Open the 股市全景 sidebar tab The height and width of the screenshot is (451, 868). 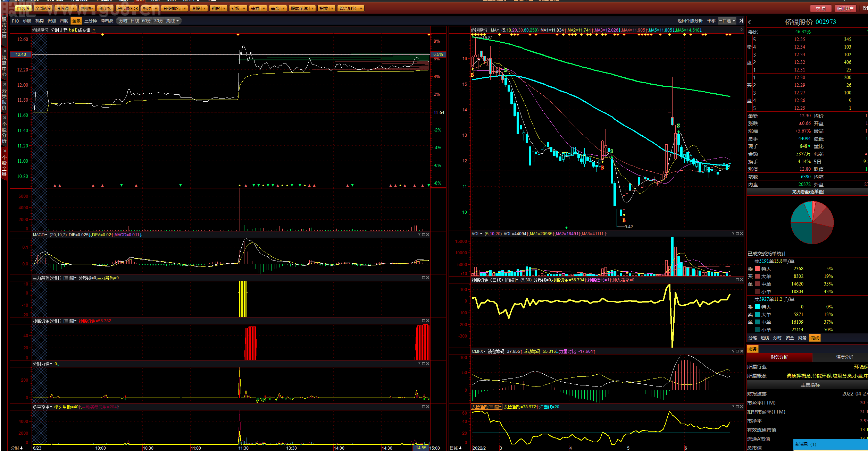point(4,28)
